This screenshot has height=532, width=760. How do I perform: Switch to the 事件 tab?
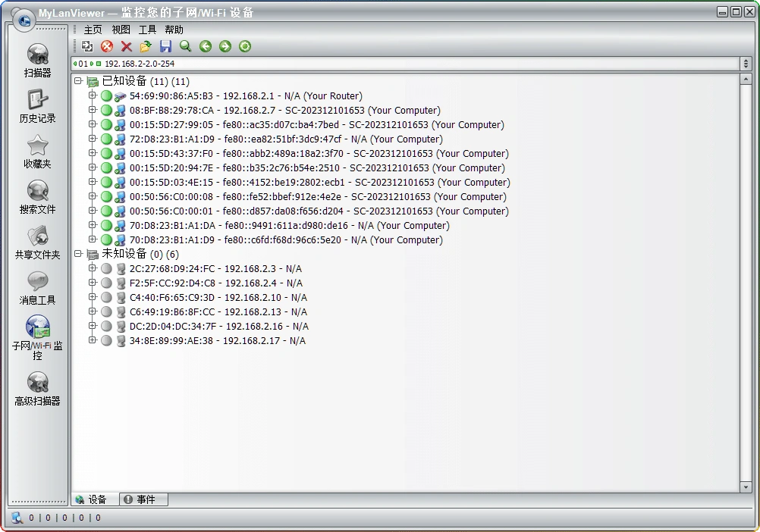click(143, 499)
